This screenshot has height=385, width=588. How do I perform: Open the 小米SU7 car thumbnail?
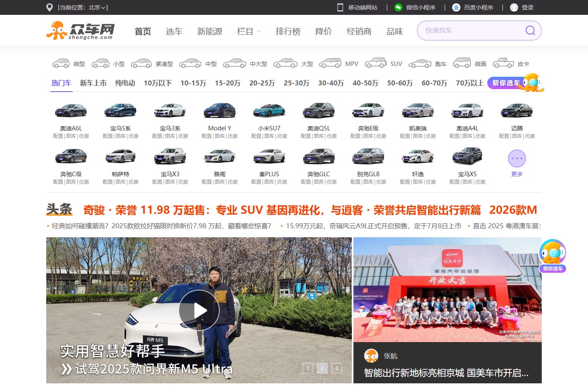(x=269, y=111)
